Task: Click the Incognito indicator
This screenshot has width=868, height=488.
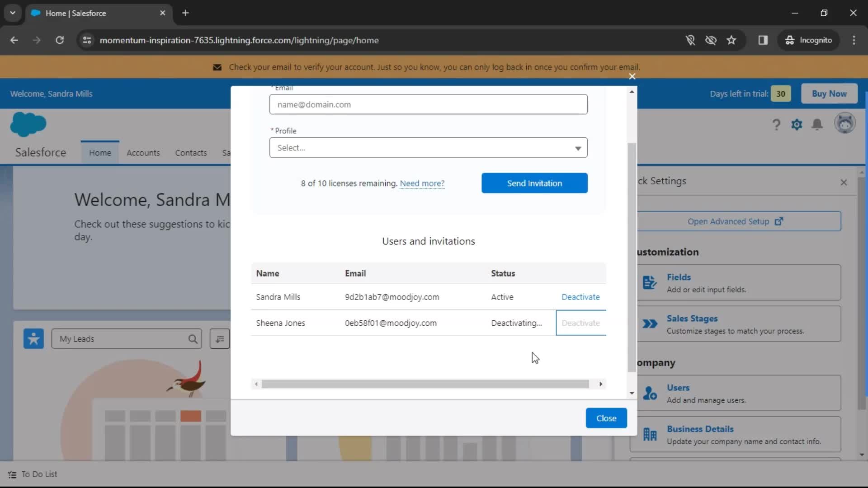Action: tap(808, 40)
